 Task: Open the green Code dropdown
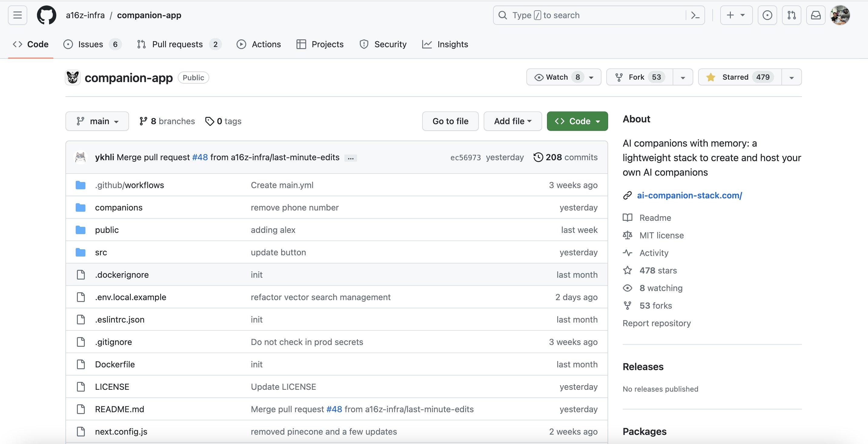(577, 121)
